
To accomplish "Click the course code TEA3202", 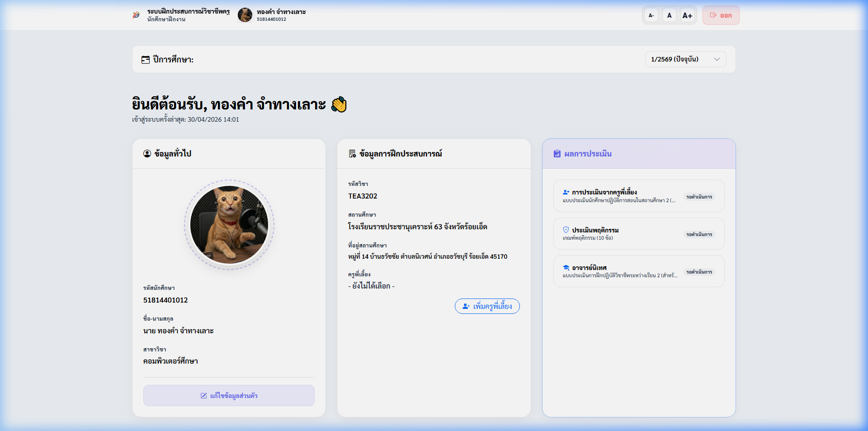I will [363, 196].
